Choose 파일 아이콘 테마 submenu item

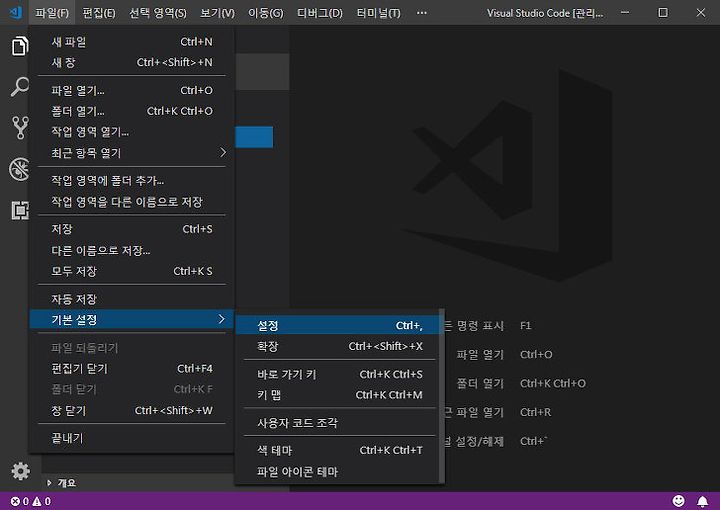tap(338, 471)
